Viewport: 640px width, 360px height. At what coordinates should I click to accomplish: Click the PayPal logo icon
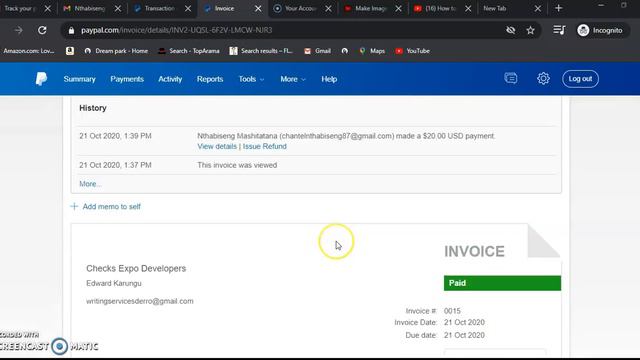coord(41,79)
